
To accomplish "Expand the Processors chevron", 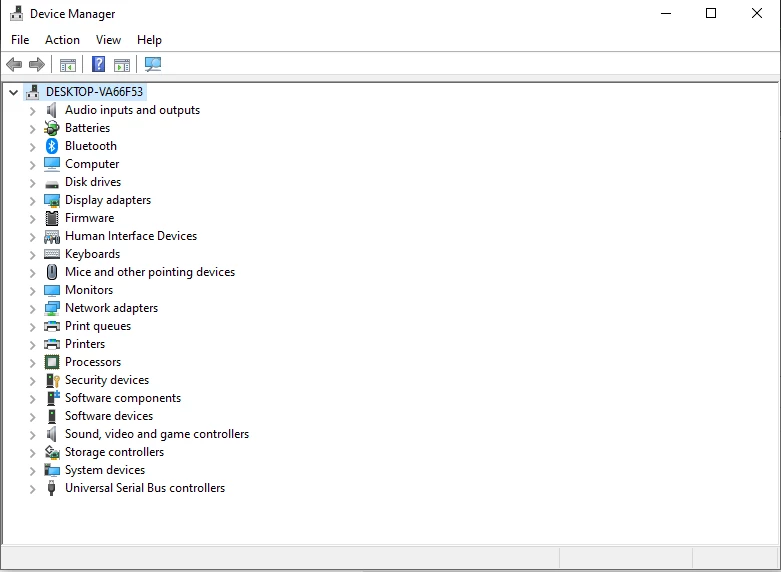I will 32,363.
